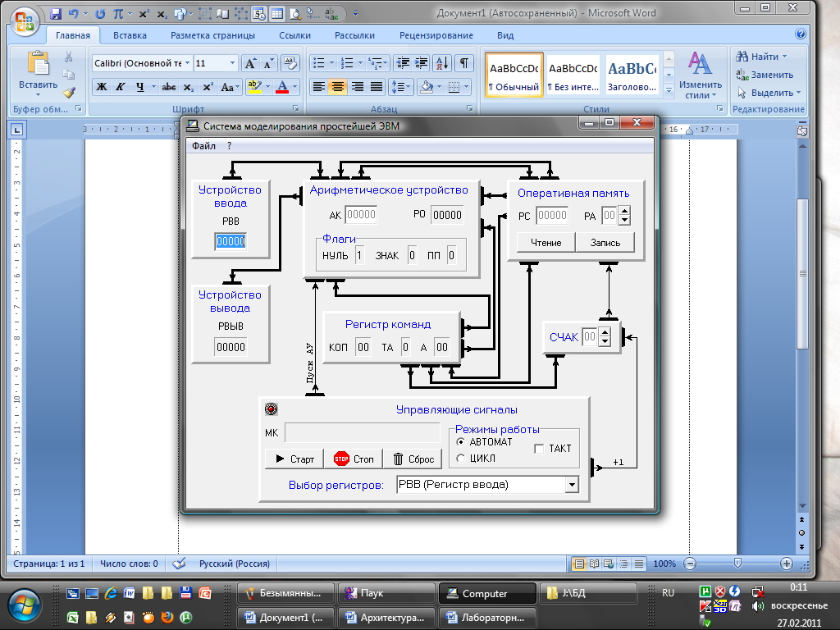Show paragraph marks with pilcrow icon
Screen dimensions: 840x630
tap(464, 64)
